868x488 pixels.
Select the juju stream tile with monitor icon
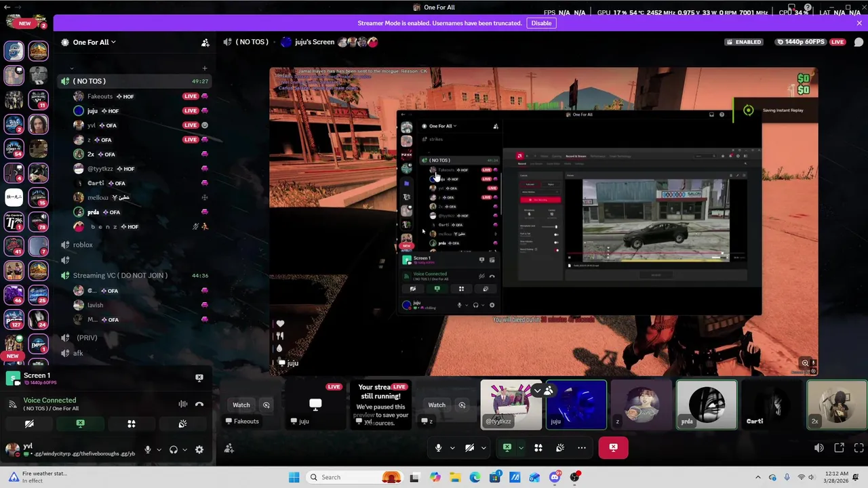click(315, 405)
